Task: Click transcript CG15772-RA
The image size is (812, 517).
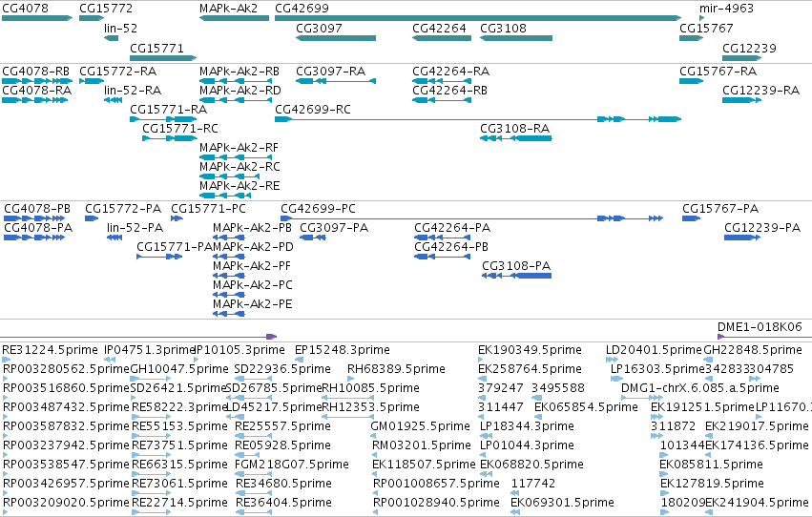Action: [x=118, y=72]
